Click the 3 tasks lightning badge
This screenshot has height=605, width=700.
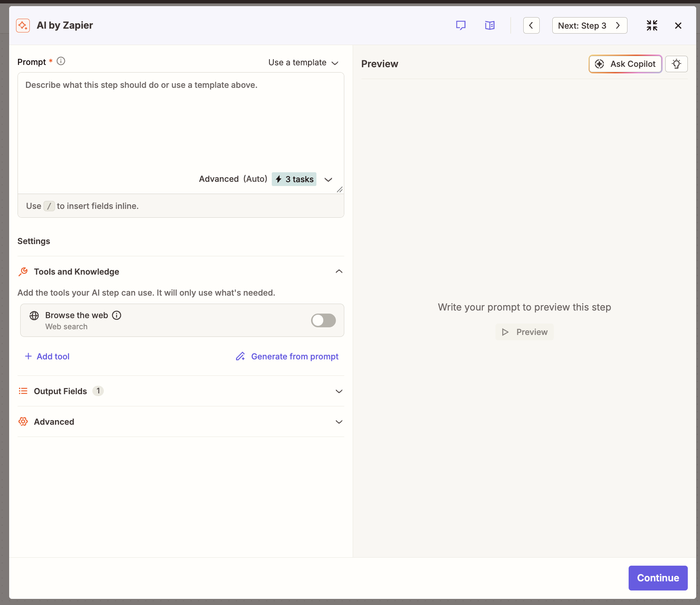pyautogui.click(x=294, y=179)
